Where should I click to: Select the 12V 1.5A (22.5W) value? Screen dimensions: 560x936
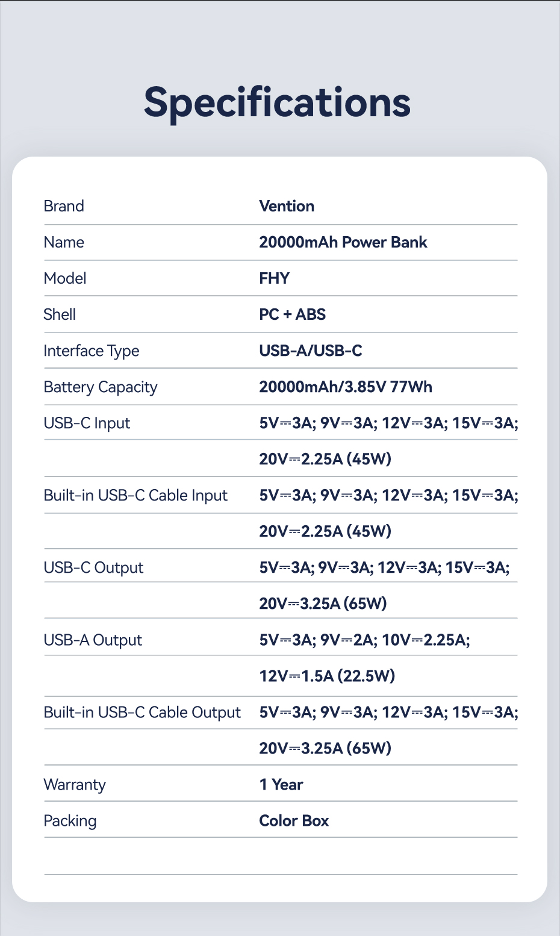click(327, 676)
